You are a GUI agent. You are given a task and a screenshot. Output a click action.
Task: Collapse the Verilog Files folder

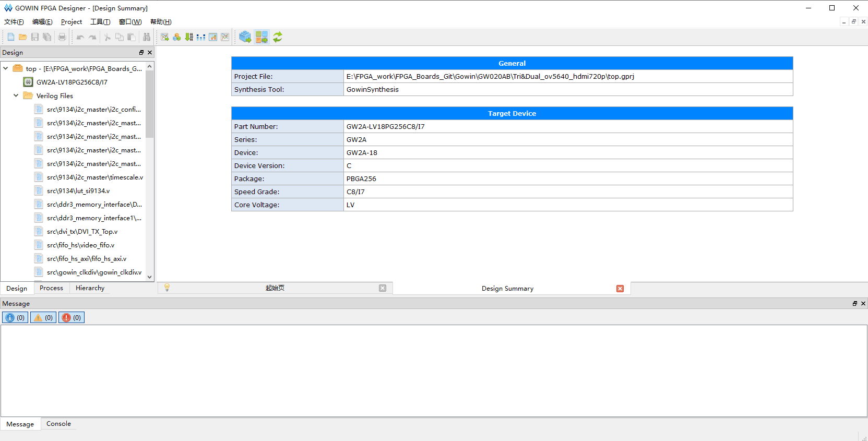pyautogui.click(x=16, y=96)
